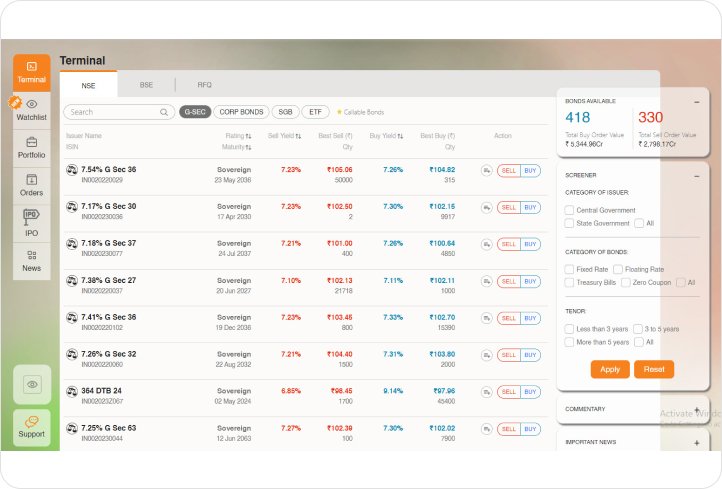Open the IPO section icon
The image size is (722, 489).
pyautogui.click(x=32, y=217)
